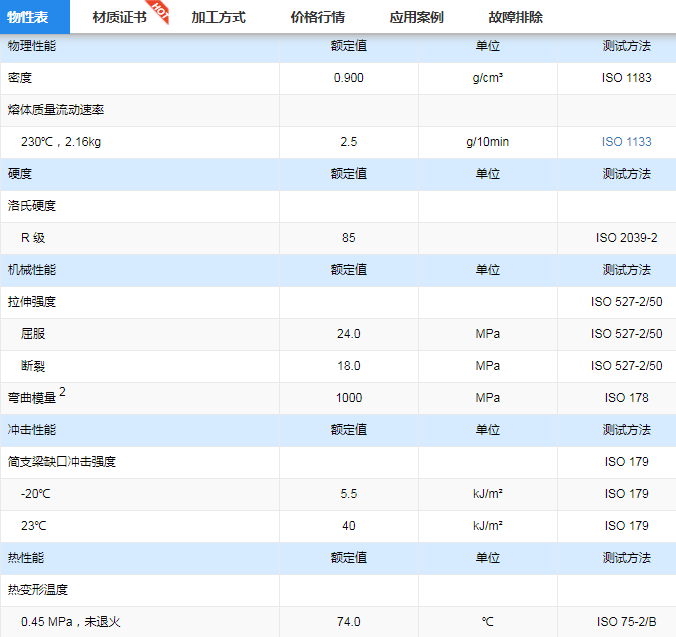Click the ISO 2039-2 hardness test method
Screen dimensions: 676x637
tap(626, 238)
